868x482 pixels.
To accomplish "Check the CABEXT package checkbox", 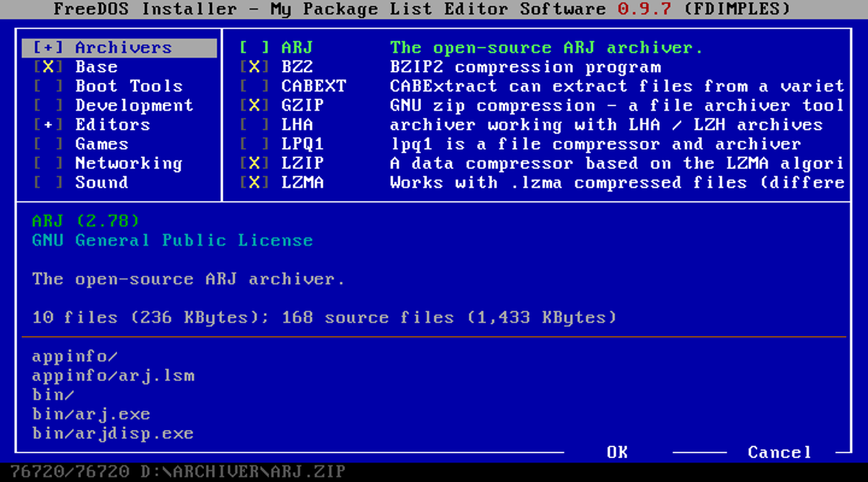I will point(255,86).
